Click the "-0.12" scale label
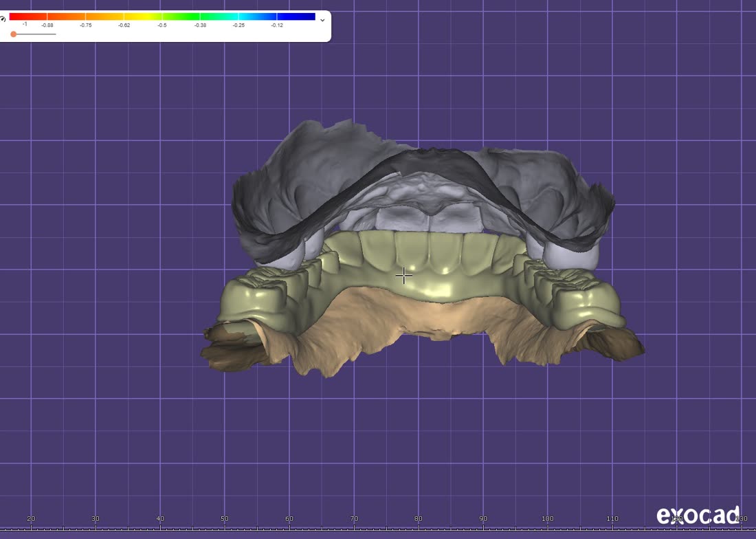The width and height of the screenshot is (756, 539). click(x=277, y=25)
